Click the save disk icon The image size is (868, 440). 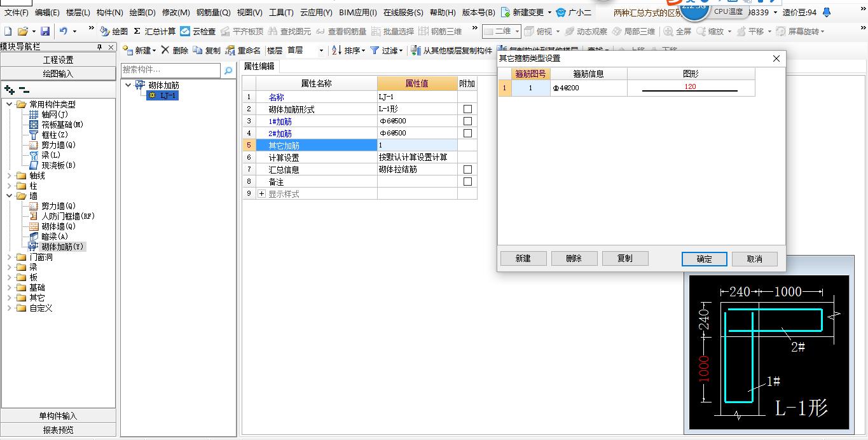pyautogui.click(x=45, y=31)
